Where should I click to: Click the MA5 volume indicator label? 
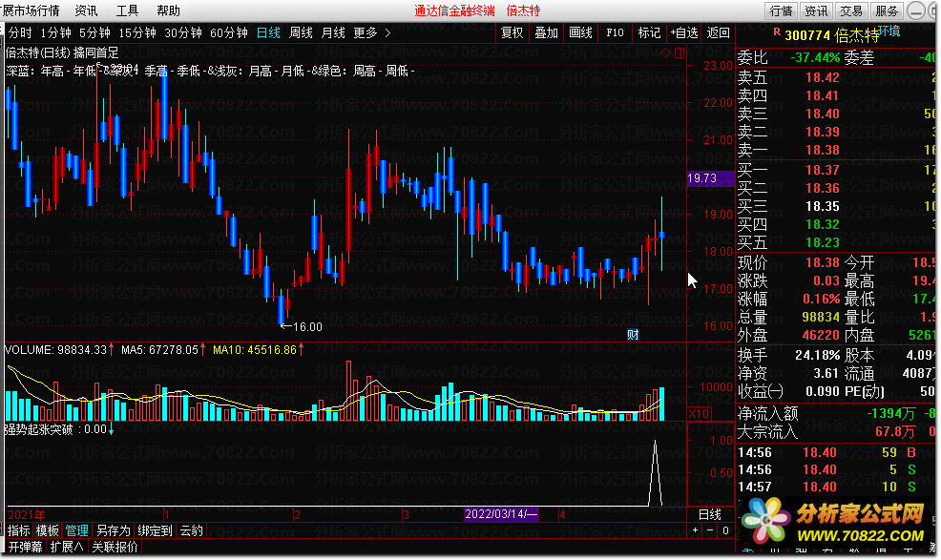(162, 349)
